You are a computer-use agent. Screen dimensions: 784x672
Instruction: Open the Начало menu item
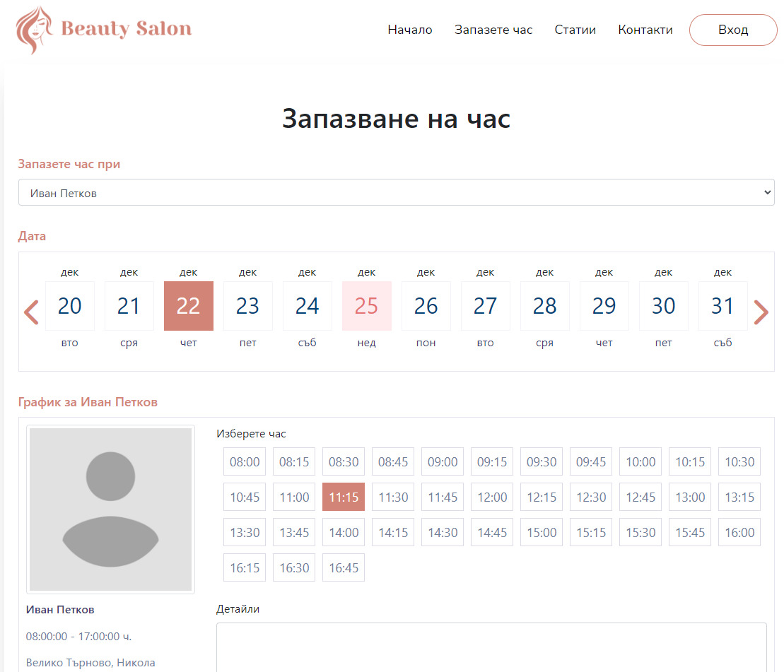coord(409,30)
